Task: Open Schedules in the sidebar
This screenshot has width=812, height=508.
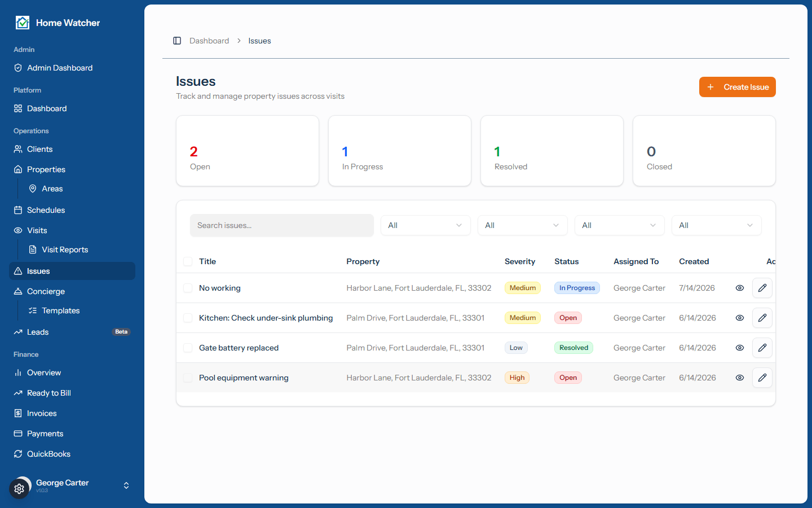Action: [x=72, y=210]
